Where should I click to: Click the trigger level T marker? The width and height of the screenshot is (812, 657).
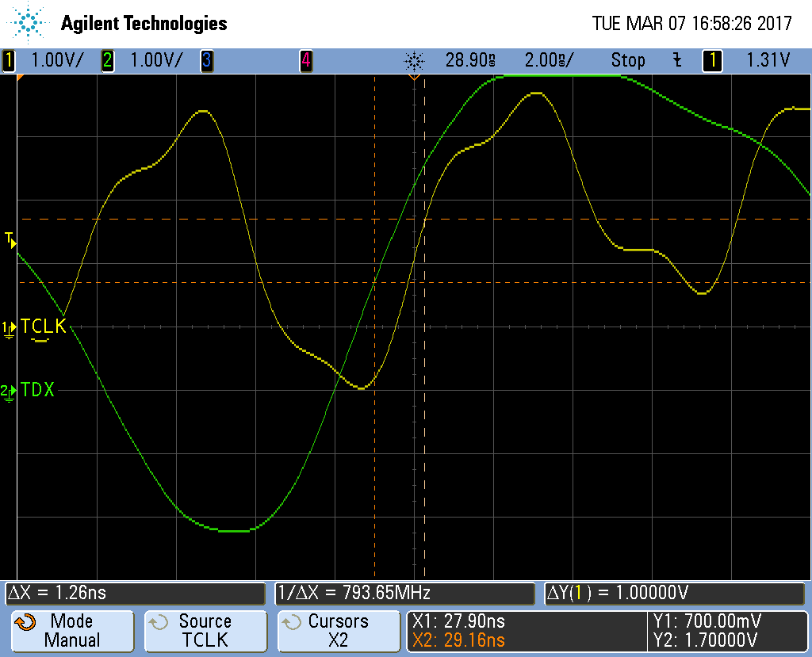[10, 239]
